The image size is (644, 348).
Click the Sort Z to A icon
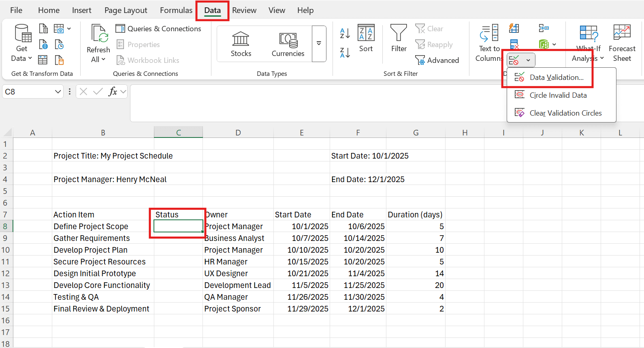[x=345, y=52]
